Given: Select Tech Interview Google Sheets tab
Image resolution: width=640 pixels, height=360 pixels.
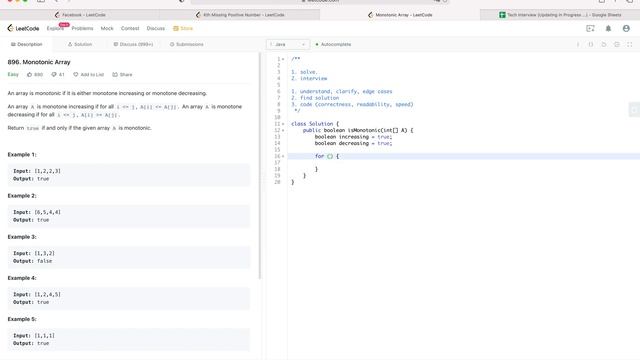Looking at the screenshot, I should [x=560, y=15].
